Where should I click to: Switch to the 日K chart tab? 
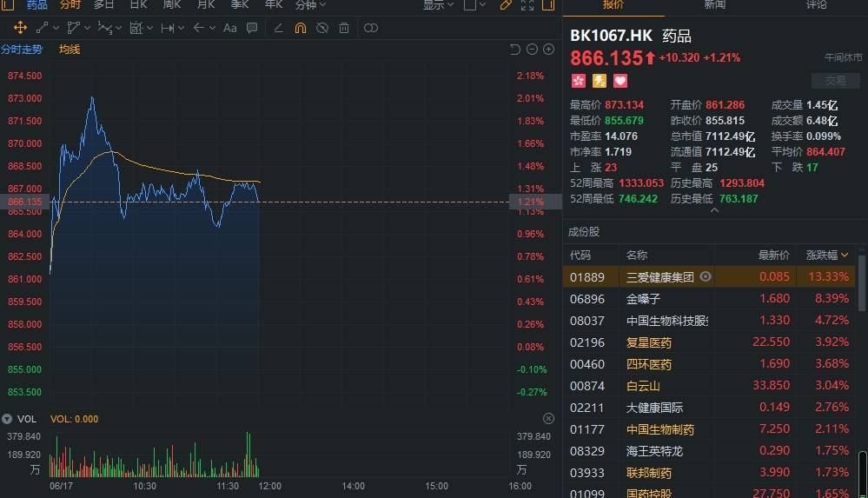(x=138, y=5)
